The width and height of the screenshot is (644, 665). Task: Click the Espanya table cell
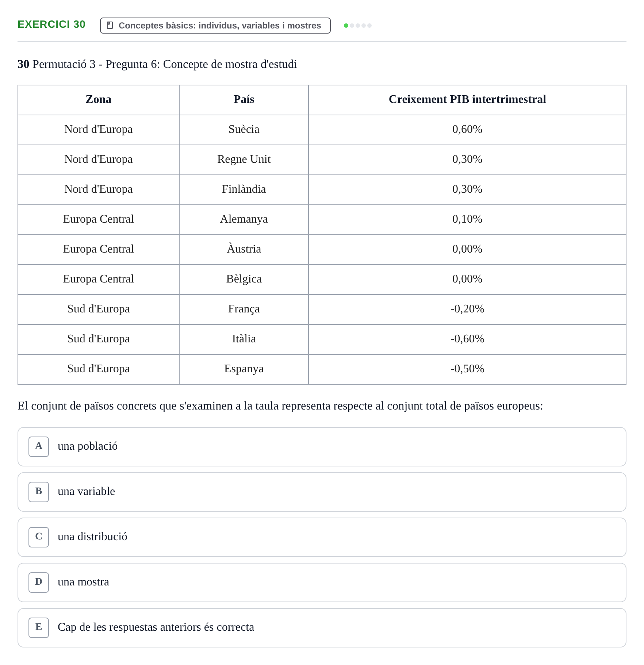tap(244, 369)
